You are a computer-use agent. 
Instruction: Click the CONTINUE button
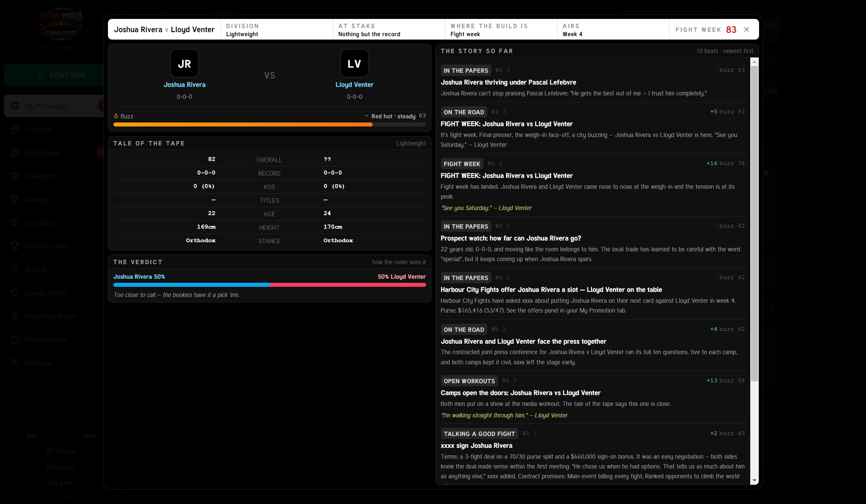pos(54,75)
